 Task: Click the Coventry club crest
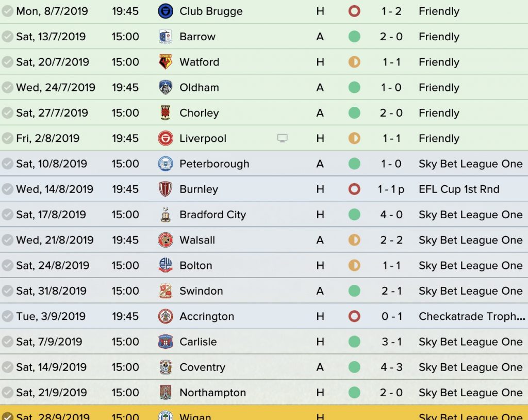(166, 367)
